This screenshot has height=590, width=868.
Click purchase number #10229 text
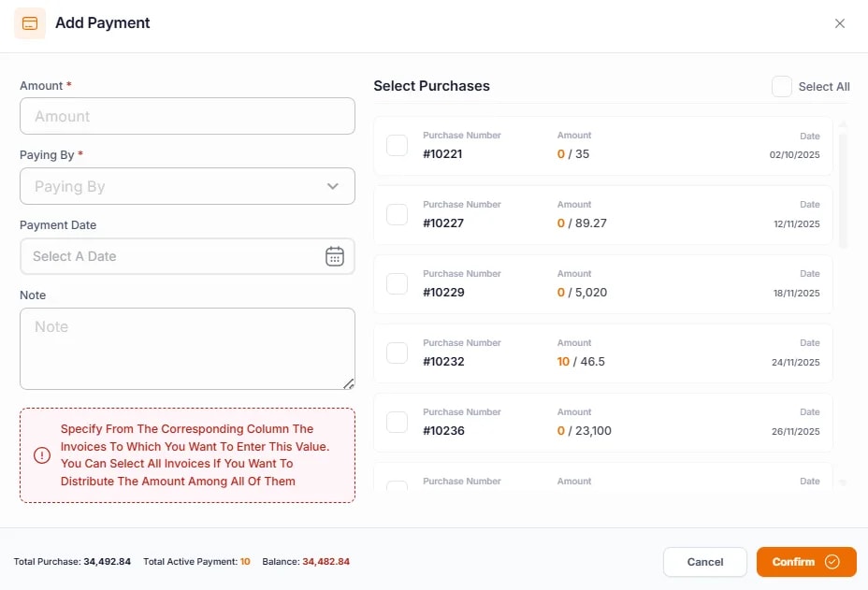443,293
